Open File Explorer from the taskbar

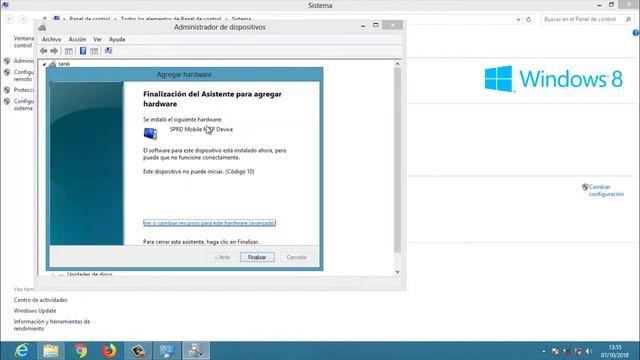(x=51, y=351)
